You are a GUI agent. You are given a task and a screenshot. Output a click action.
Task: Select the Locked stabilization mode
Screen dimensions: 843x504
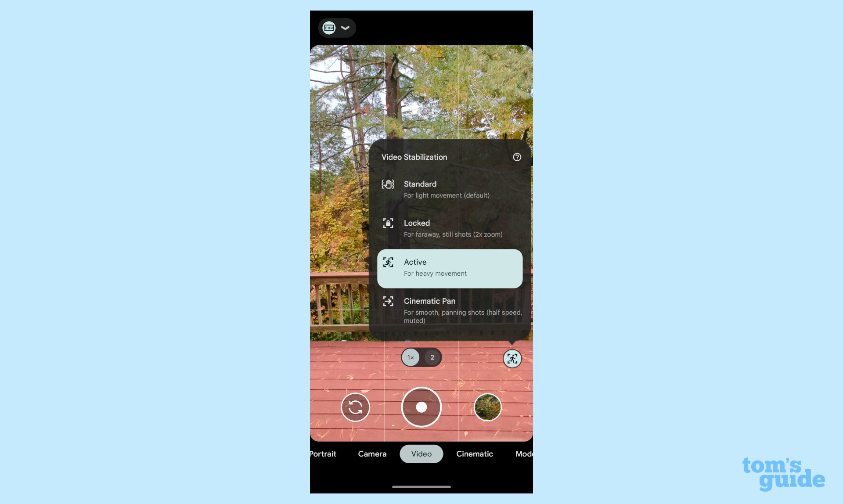(450, 227)
